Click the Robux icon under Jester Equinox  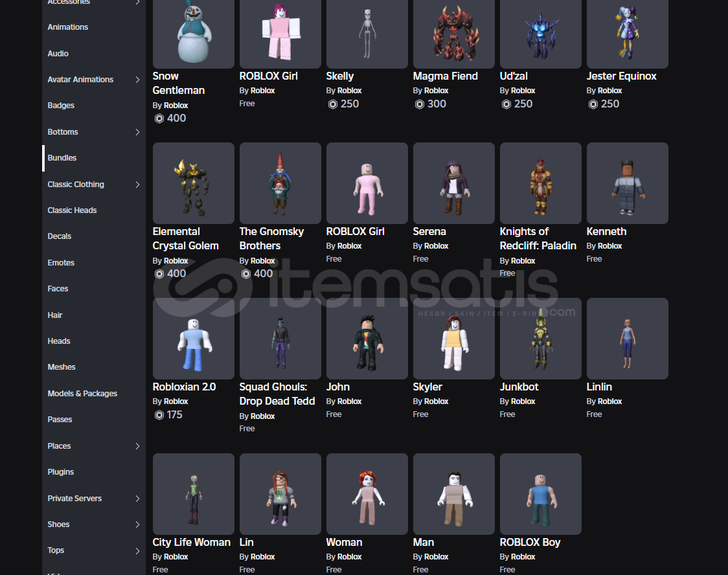[x=593, y=104]
